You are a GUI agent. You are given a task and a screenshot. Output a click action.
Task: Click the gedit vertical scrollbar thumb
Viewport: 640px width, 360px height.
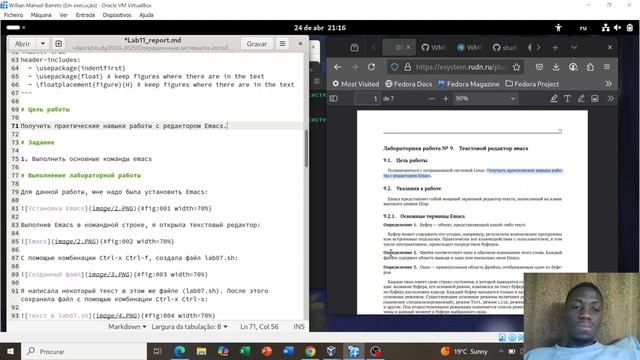tap(306, 149)
